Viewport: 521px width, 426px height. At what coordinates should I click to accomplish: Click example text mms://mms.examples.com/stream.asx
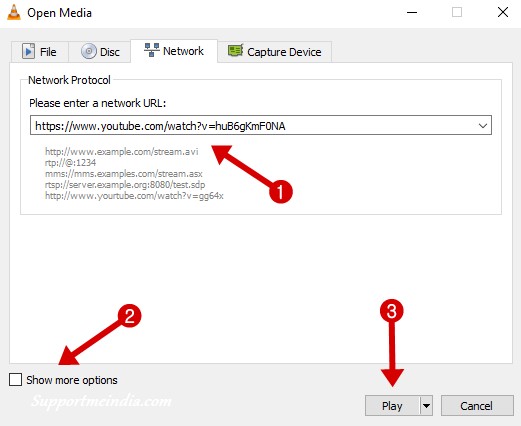point(124,174)
